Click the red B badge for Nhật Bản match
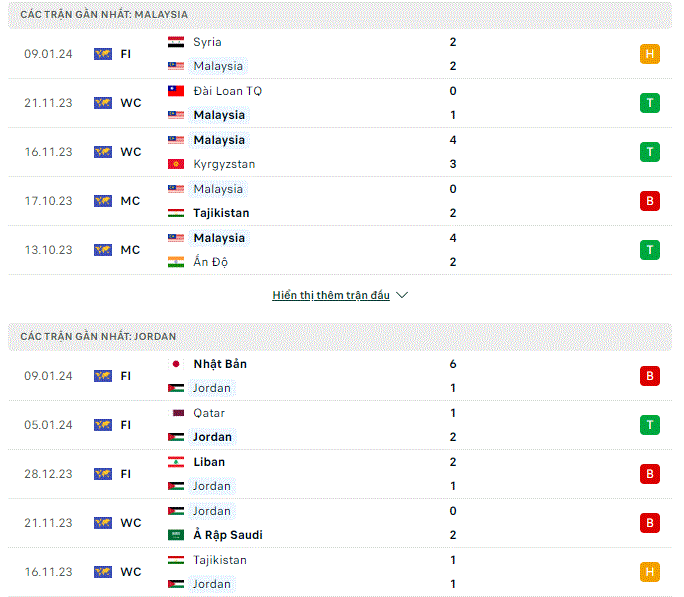684x597 pixels. pyautogui.click(x=650, y=376)
